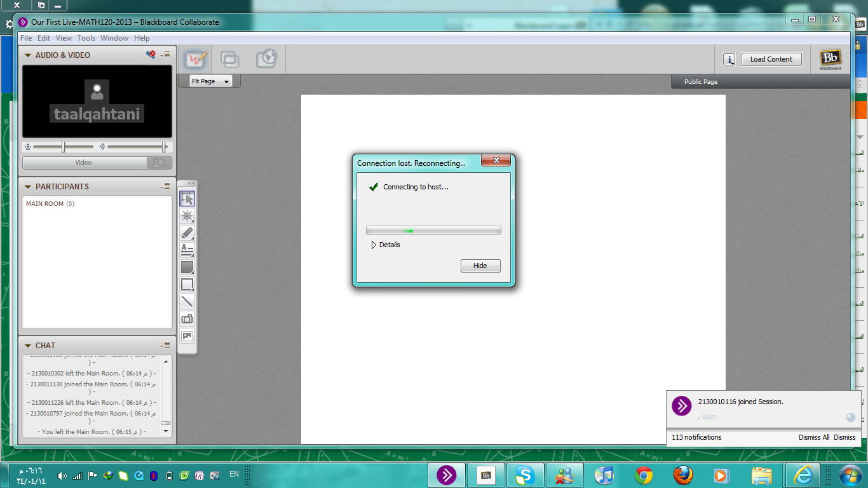
Task: Click Dismiss All notifications
Action: pos(814,437)
